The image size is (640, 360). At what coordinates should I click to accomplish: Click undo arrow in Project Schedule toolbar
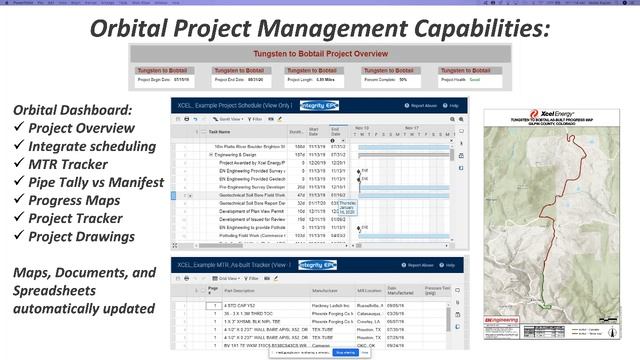tap(196, 119)
